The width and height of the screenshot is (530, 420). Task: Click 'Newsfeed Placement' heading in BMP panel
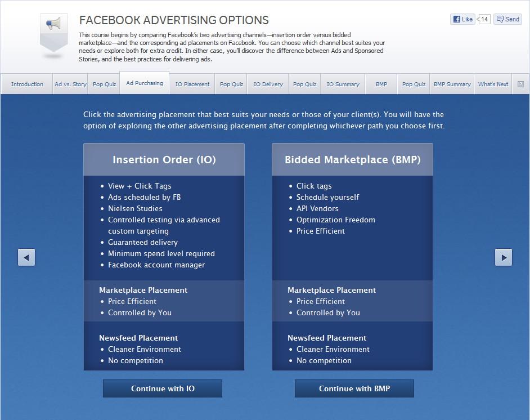(x=327, y=338)
